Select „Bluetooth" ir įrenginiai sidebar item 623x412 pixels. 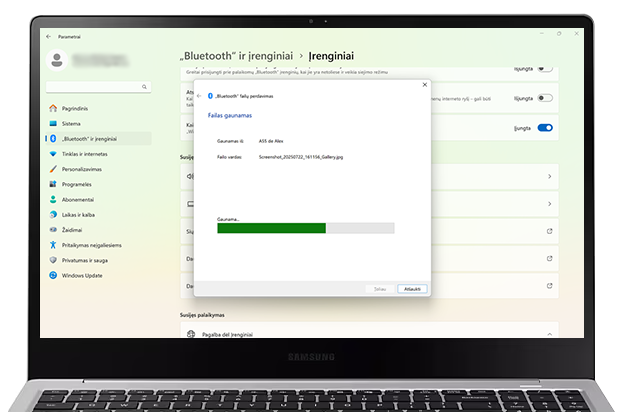[x=89, y=138]
